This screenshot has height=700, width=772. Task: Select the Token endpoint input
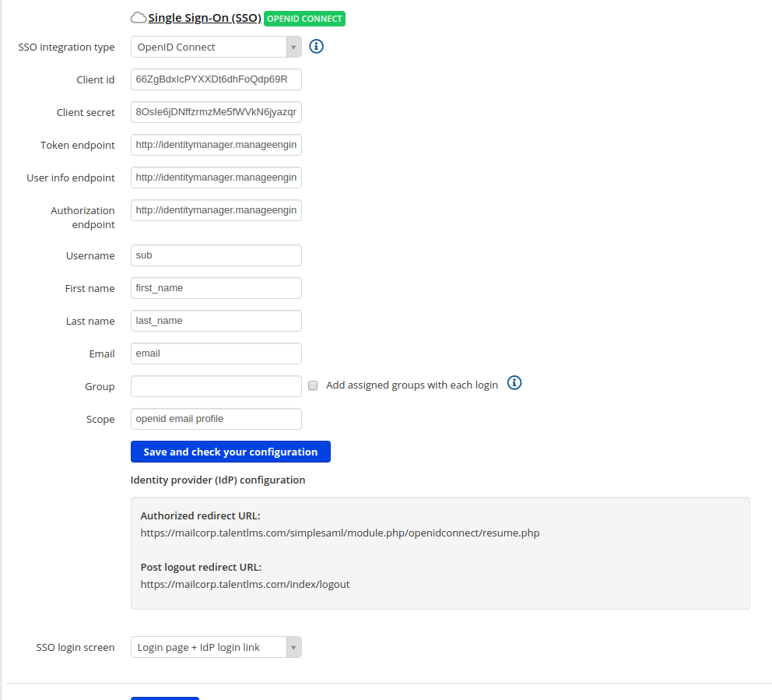tap(216, 145)
